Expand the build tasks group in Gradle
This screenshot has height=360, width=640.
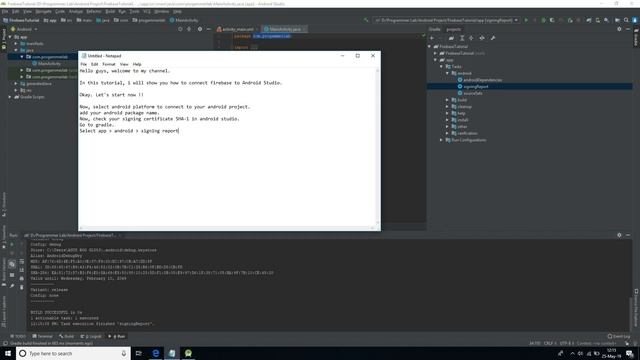click(447, 100)
